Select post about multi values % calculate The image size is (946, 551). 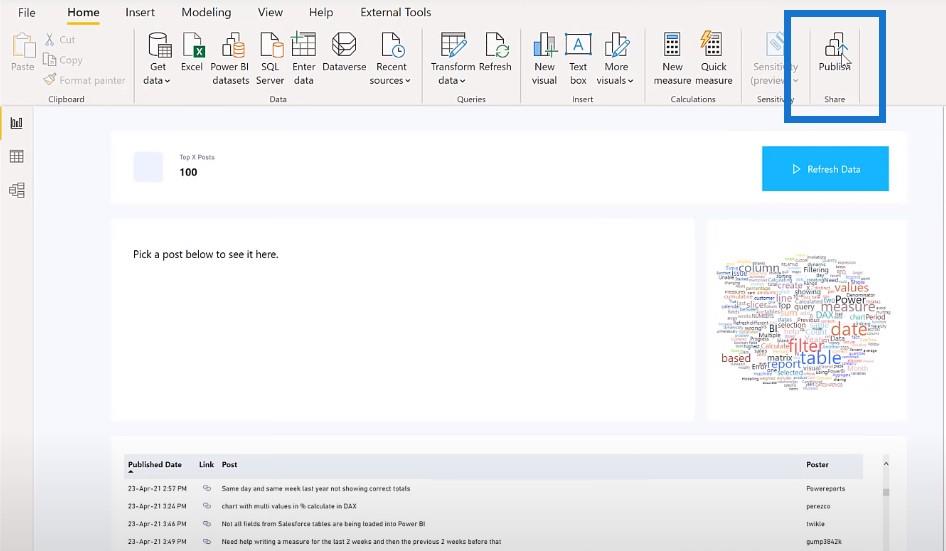click(x=289, y=506)
